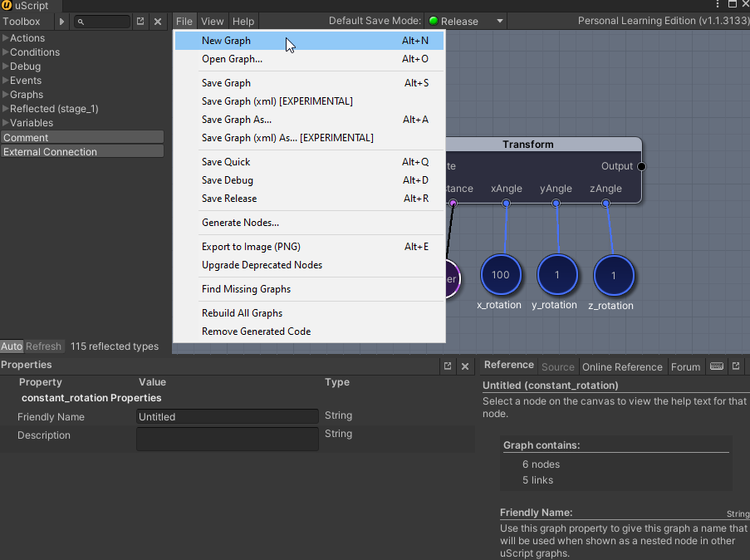The image size is (750, 560).
Task: Pop out the Properties panel
Action: tap(448, 366)
